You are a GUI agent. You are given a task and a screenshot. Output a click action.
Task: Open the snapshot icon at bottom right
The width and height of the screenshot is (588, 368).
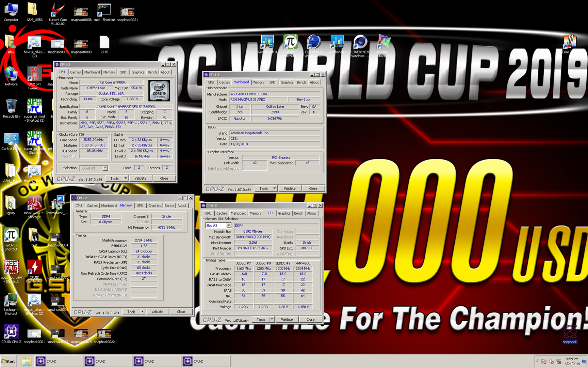(570, 334)
